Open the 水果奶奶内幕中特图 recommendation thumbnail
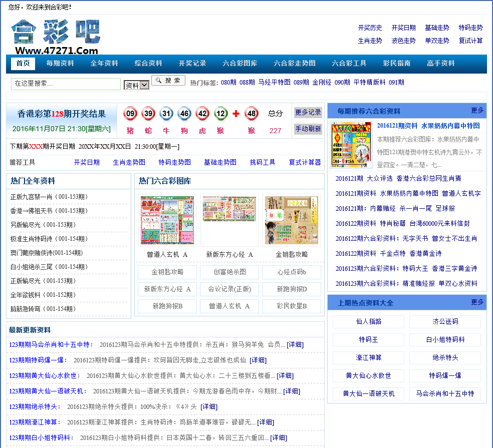 point(352,145)
